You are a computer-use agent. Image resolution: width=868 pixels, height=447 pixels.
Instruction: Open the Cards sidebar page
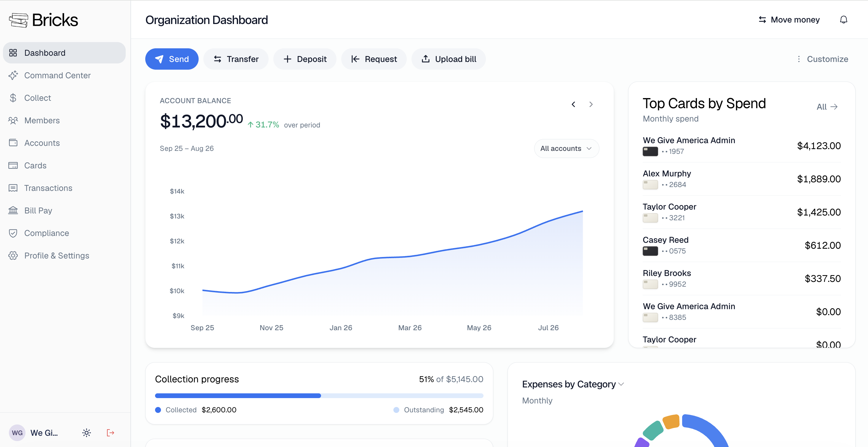(x=64, y=165)
